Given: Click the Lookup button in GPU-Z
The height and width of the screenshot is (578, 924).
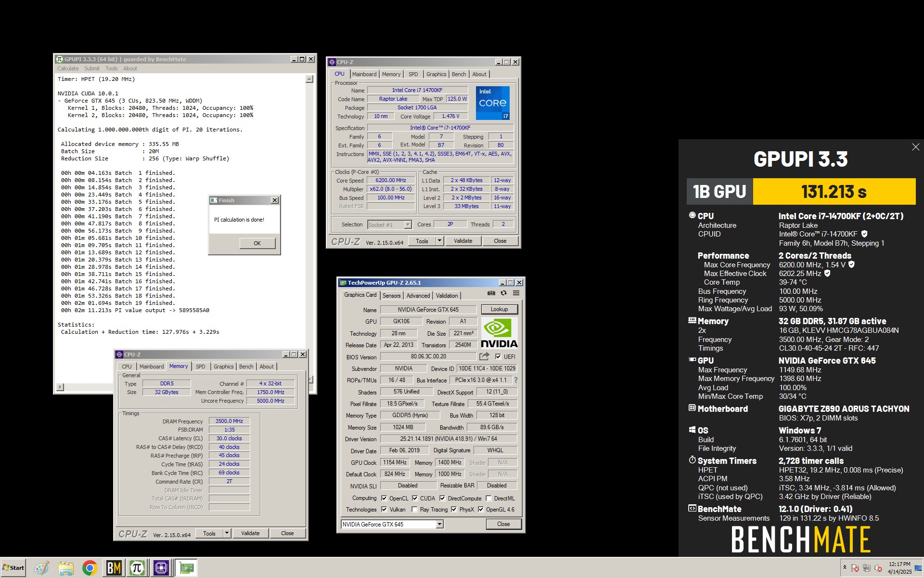Looking at the screenshot, I should [x=499, y=309].
